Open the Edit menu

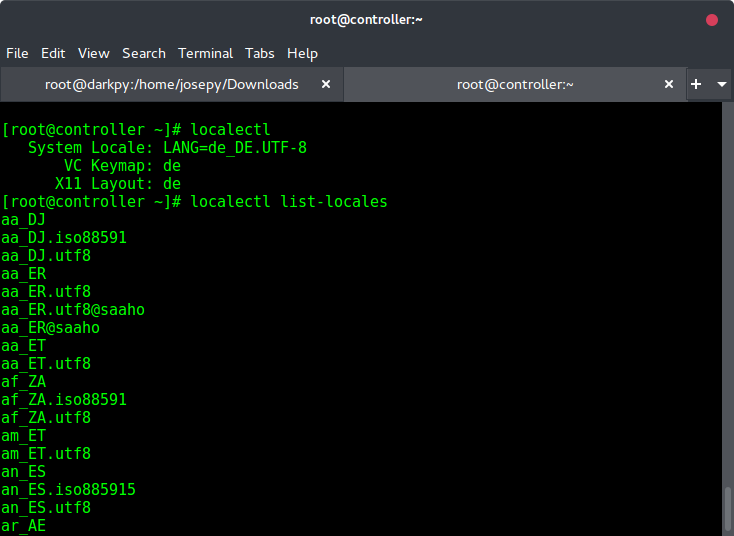pos(53,53)
